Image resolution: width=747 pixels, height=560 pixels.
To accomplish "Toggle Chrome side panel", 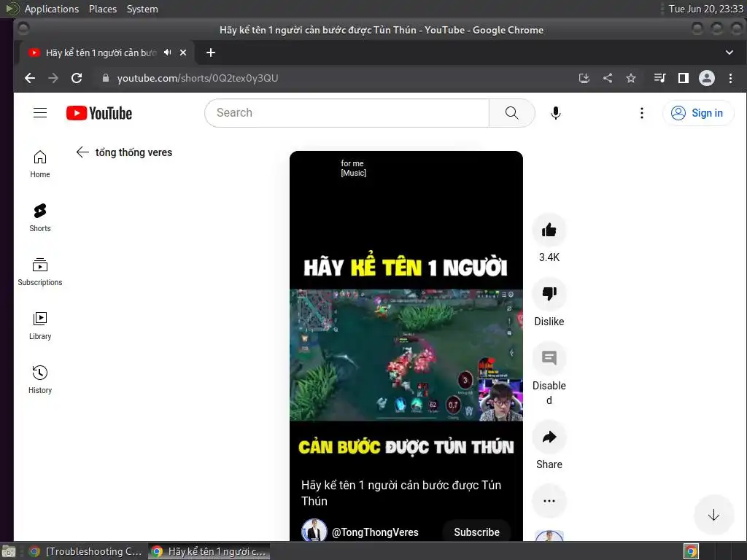I will (x=683, y=78).
